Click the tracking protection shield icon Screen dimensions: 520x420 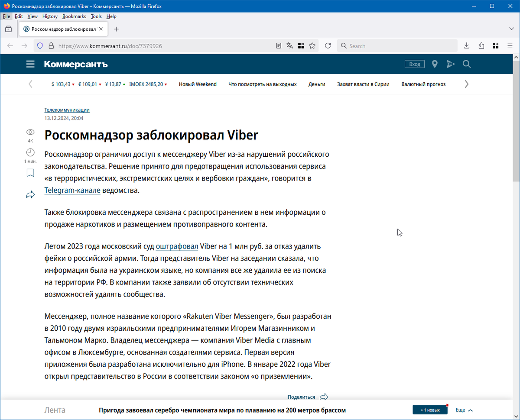[x=40, y=45]
